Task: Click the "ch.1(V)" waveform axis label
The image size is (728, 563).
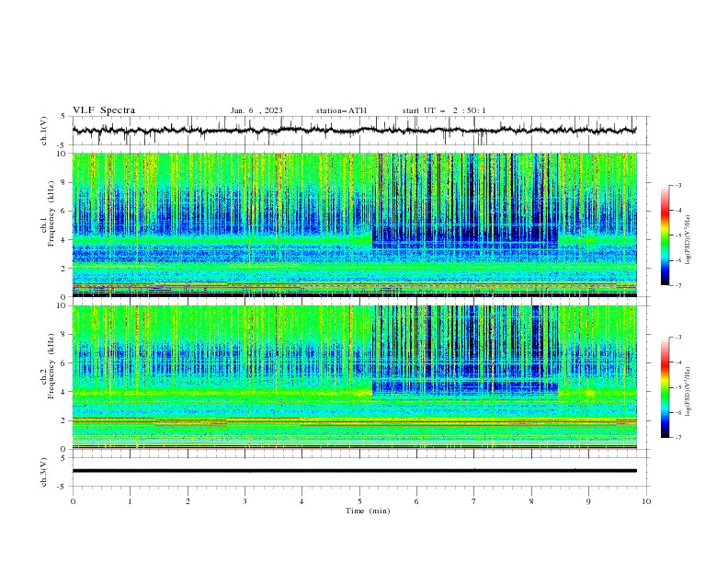Action: coord(44,131)
